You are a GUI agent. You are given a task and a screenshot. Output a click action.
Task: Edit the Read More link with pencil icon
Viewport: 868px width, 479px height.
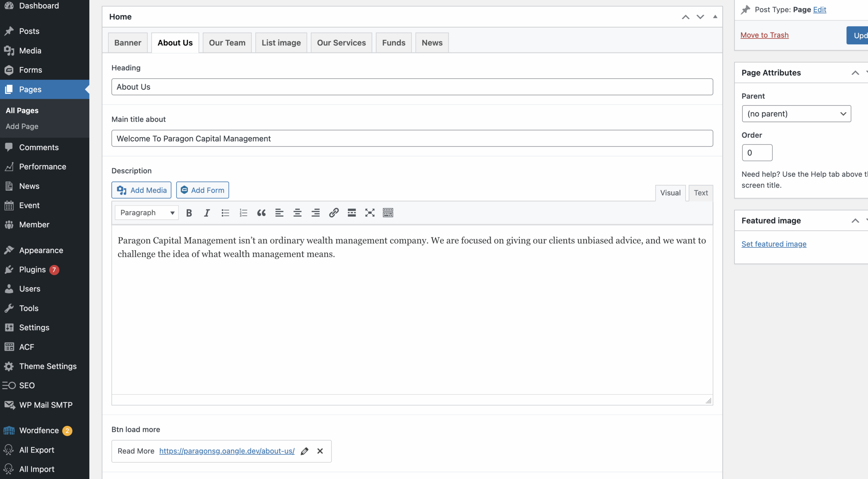(x=304, y=451)
